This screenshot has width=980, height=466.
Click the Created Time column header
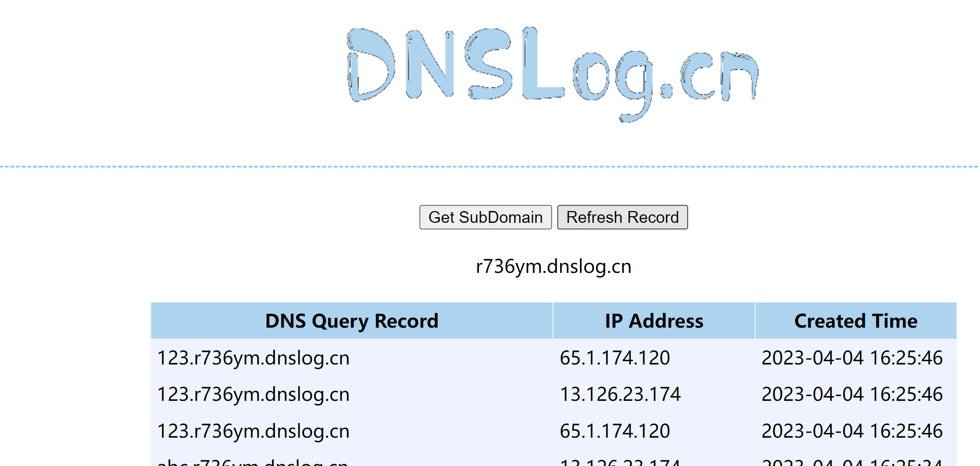point(856,321)
